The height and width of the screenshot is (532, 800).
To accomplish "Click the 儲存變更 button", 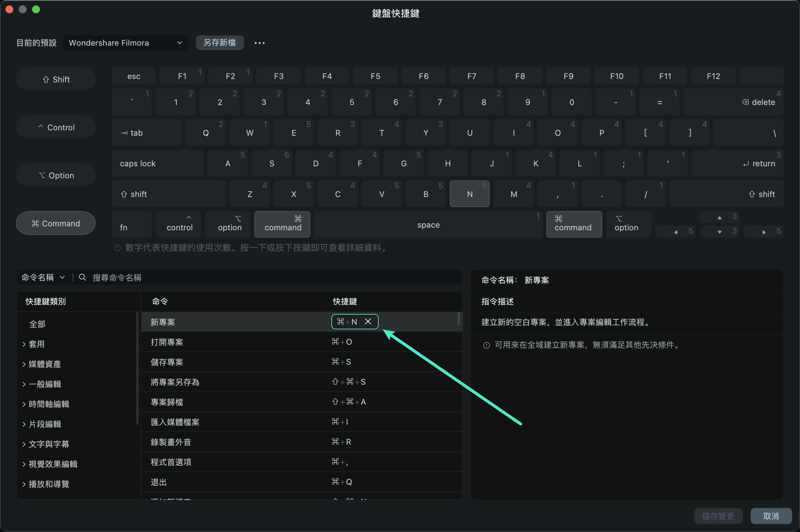I will pos(718,516).
